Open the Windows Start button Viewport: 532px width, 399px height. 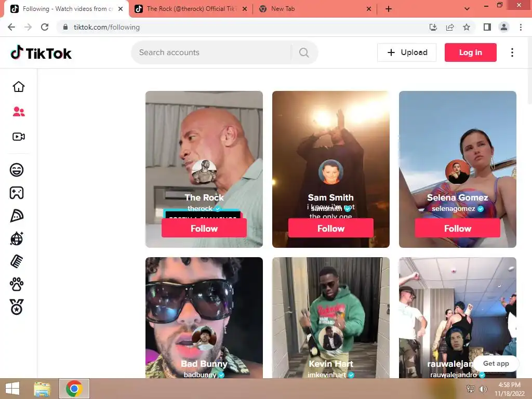12,389
